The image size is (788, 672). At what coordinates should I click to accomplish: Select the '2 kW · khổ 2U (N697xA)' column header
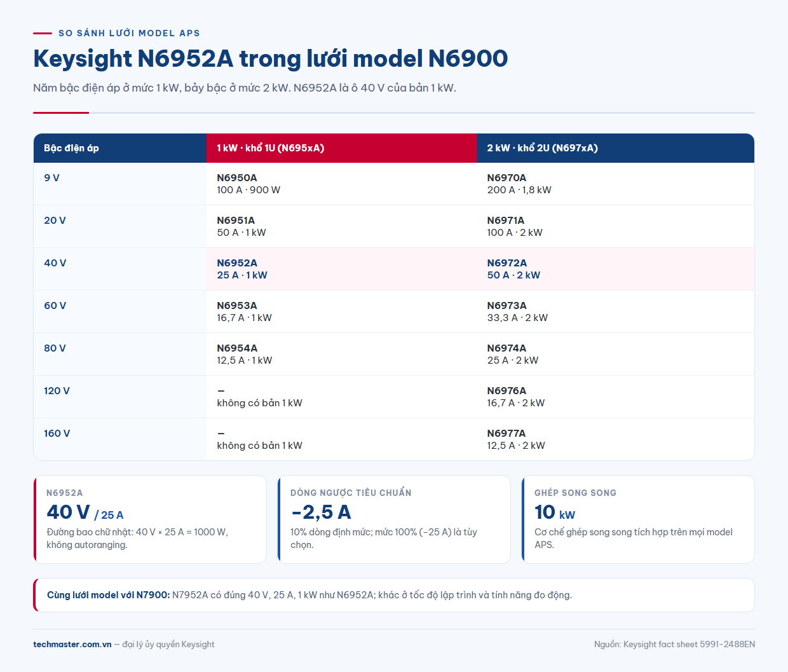coord(616,148)
